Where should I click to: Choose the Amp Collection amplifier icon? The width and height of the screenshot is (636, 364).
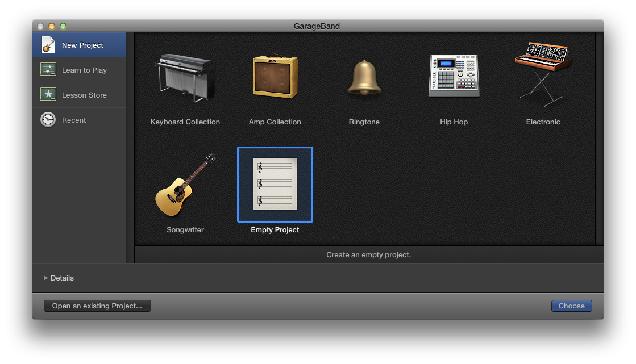pyautogui.click(x=275, y=77)
